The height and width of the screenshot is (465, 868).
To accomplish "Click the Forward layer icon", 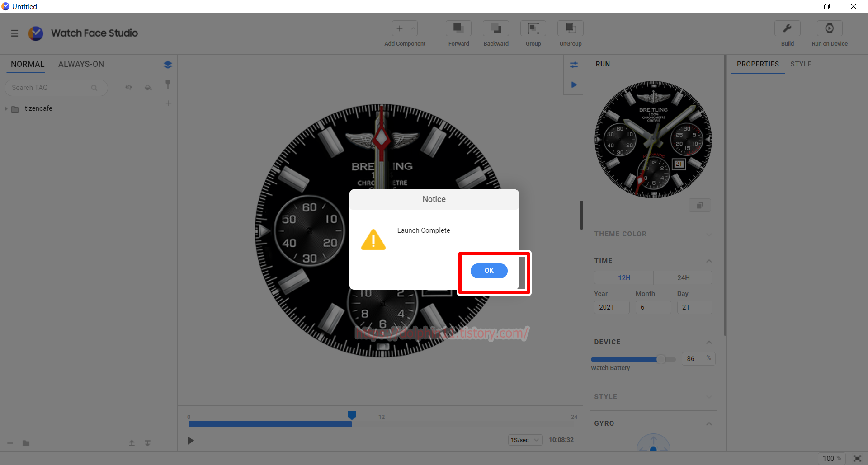I will coord(458,28).
